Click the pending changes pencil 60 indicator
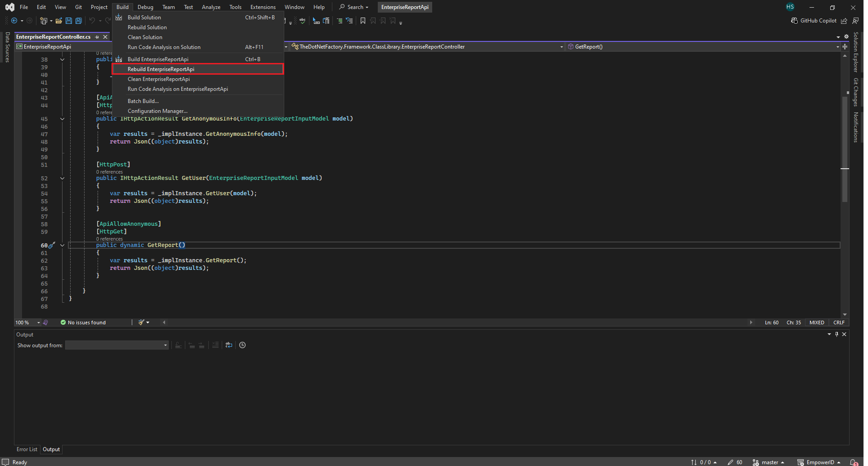Image resolution: width=868 pixels, height=466 pixels. 735,462
